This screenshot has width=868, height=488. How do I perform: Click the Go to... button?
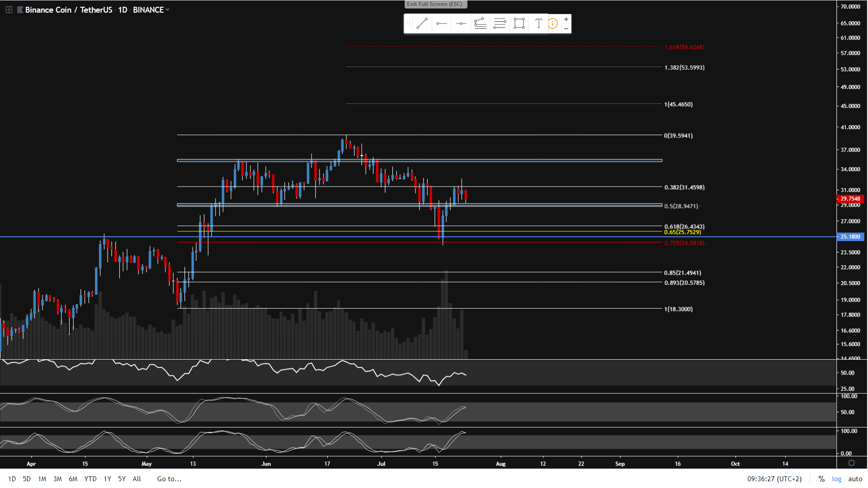click(169, 479)
